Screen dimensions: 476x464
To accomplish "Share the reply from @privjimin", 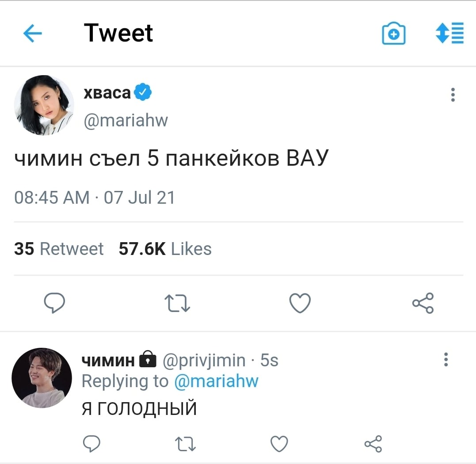I will [x=373, y=443].
